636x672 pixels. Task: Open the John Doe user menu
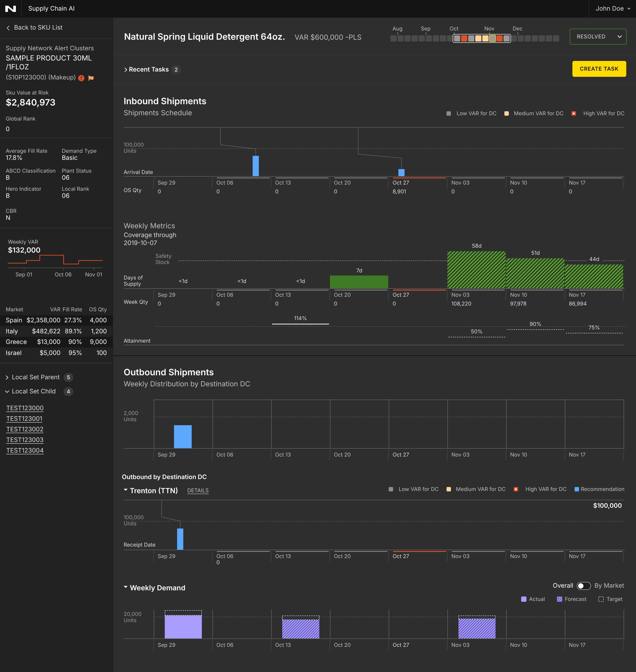coord(613,9)
